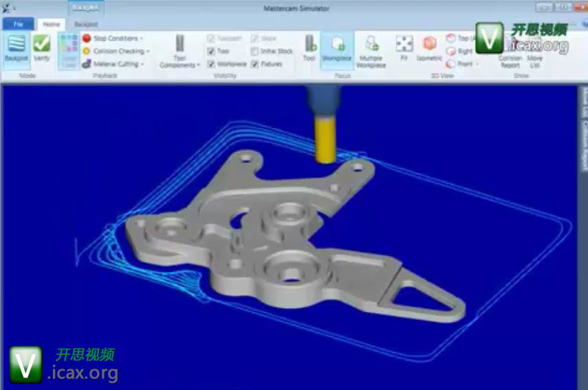Expand the Tool Components dropdown arrow
588x390 pixels.
click(x=198, y=65)
